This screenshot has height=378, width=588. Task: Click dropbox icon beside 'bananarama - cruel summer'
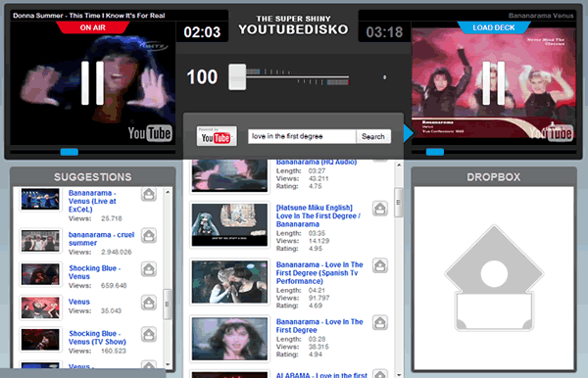point(149,236)
